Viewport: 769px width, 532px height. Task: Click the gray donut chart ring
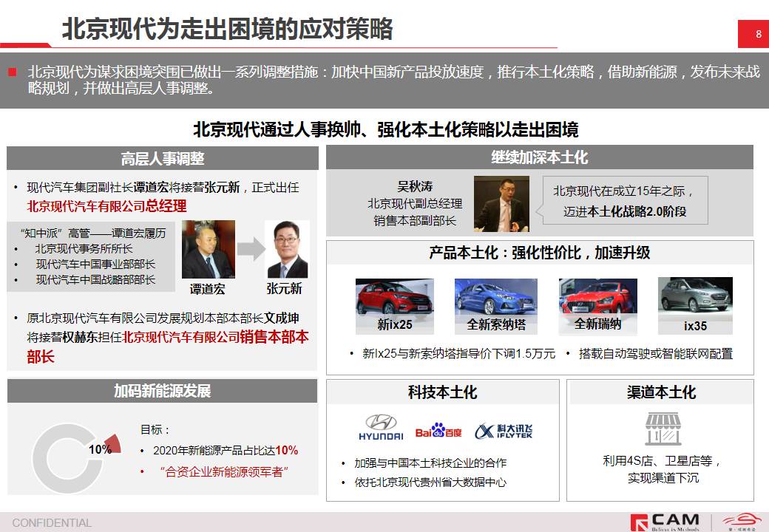[67, 458]
